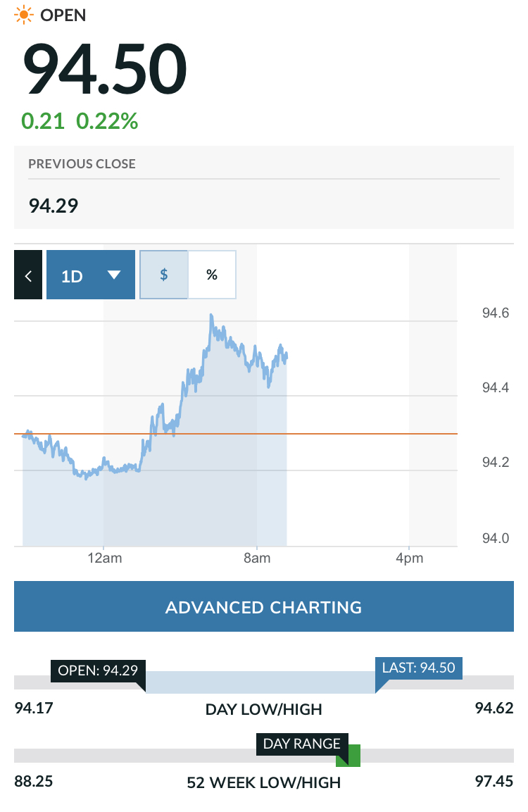
Task: Switch chart to dollar ($) view
Action: 164,275
